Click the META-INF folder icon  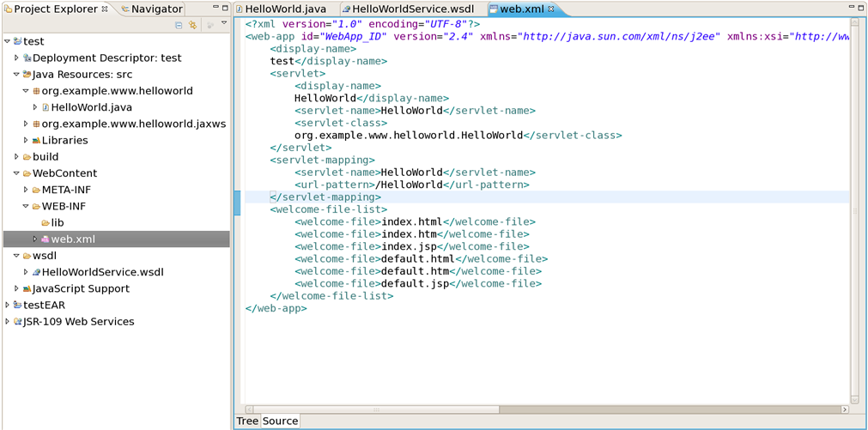[x=37, y=190]
